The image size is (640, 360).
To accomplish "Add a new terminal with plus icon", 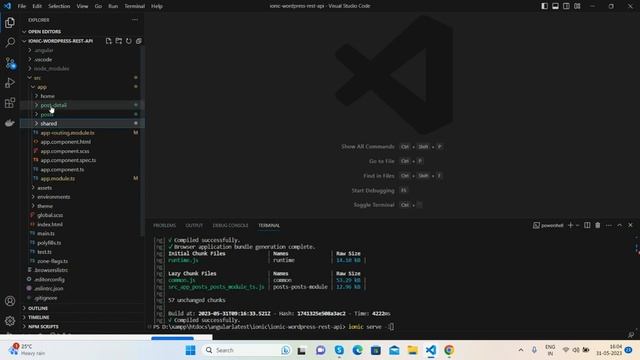I will click(x=571, y=225).
